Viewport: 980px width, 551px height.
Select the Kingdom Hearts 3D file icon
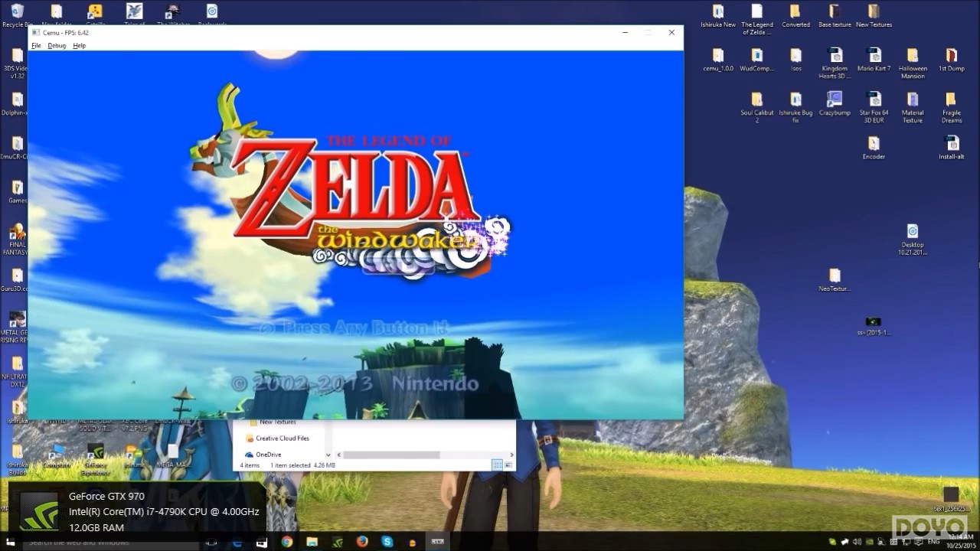(x=835, y=63)
